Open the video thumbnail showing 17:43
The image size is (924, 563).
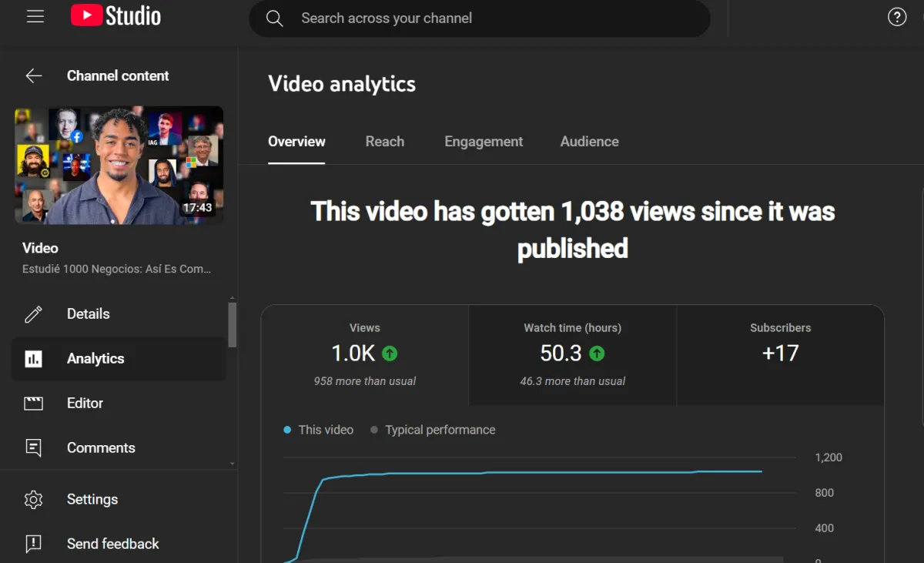point(119,165)
